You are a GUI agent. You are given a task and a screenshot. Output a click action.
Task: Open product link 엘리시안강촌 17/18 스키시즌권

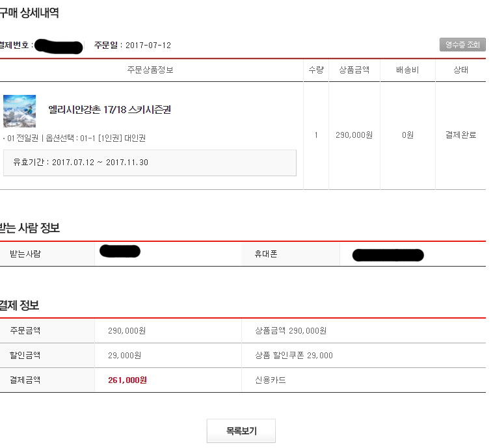click(110, 110)
